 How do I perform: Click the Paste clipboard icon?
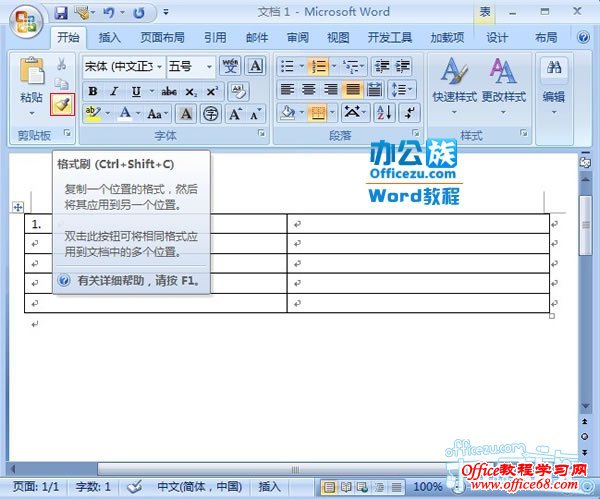31,71
